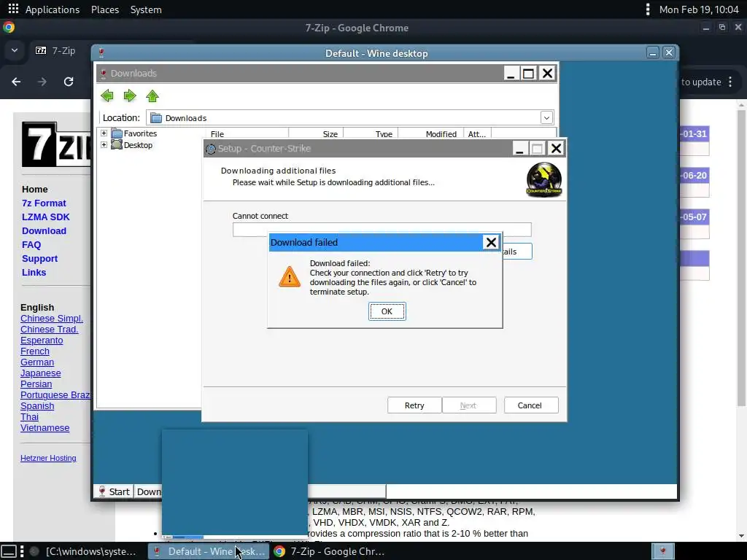Click the applications grid icon in top panel
This screenshot has height=560, width=747.
click(13, 9)
